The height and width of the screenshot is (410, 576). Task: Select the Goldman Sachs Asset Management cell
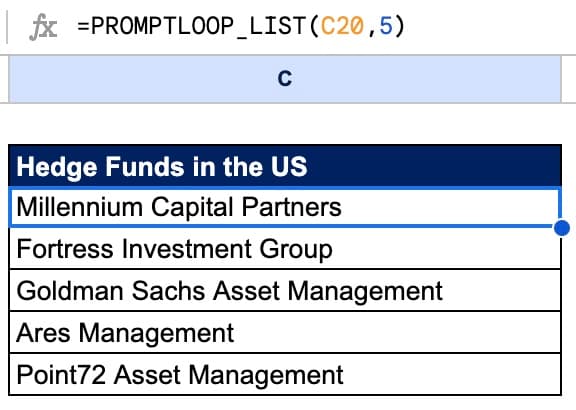click(285, 291)
